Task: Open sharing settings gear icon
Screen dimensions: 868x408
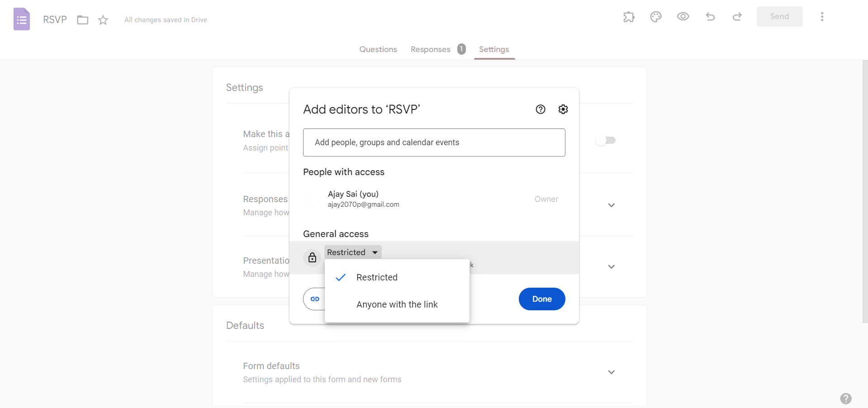Action: point(563,109)
